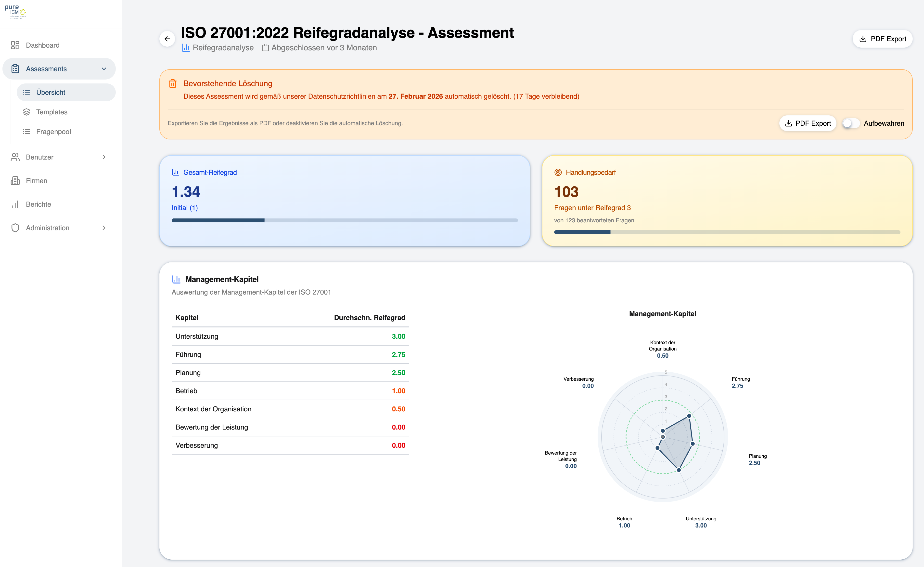Toggle off automatic deletion for this assessment

(850, 123)
